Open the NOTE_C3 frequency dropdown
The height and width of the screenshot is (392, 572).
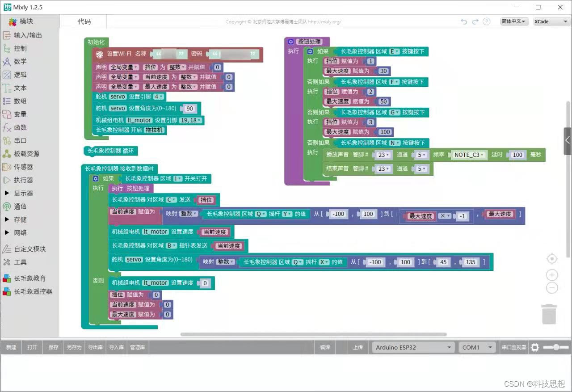coord(469,155)
